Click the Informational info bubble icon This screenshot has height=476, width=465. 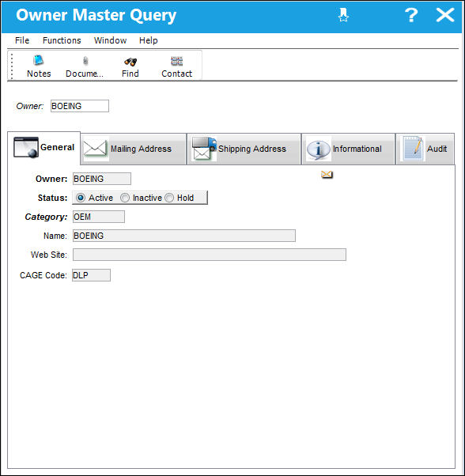click(318, 149)
